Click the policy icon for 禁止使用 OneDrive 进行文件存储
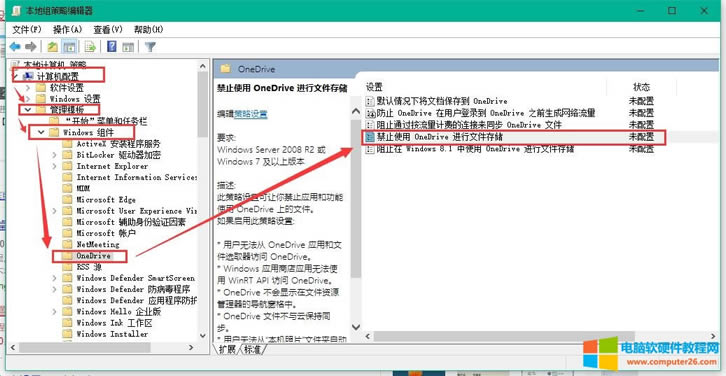The image size is (726, 376). tap(370, 137)
